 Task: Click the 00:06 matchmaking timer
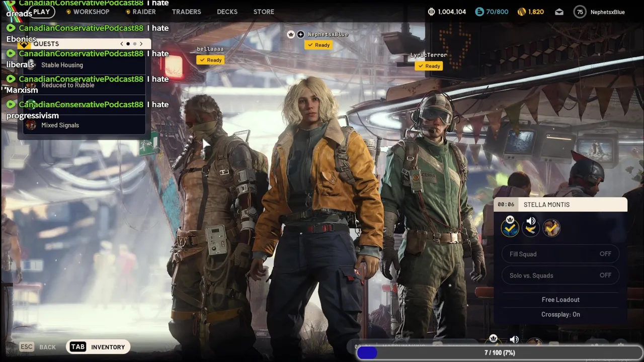(x=506, y=205)
